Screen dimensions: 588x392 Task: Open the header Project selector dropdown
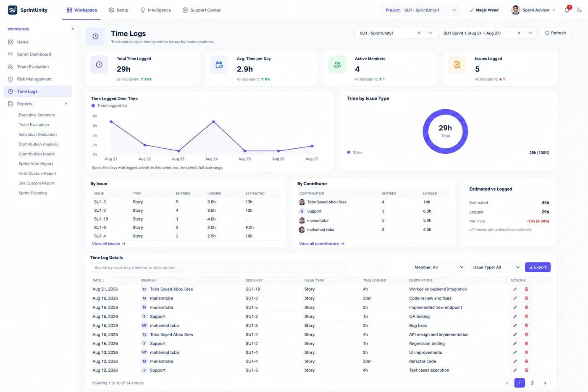(x=420, y=10)
